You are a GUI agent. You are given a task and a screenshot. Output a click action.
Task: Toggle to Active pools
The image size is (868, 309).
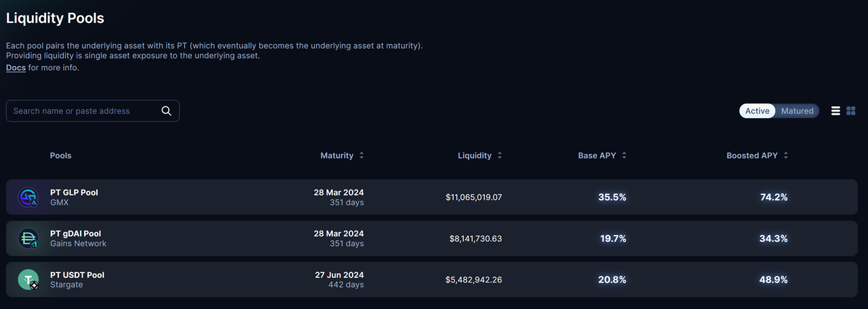[757, 111]
